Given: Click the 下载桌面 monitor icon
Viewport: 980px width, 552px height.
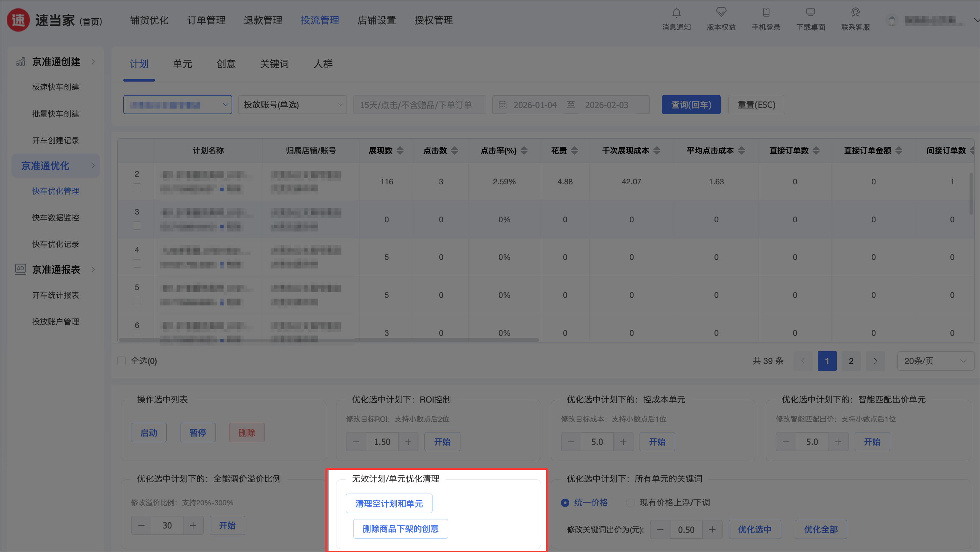Looking at the screenshot, I should coord(810,13).
